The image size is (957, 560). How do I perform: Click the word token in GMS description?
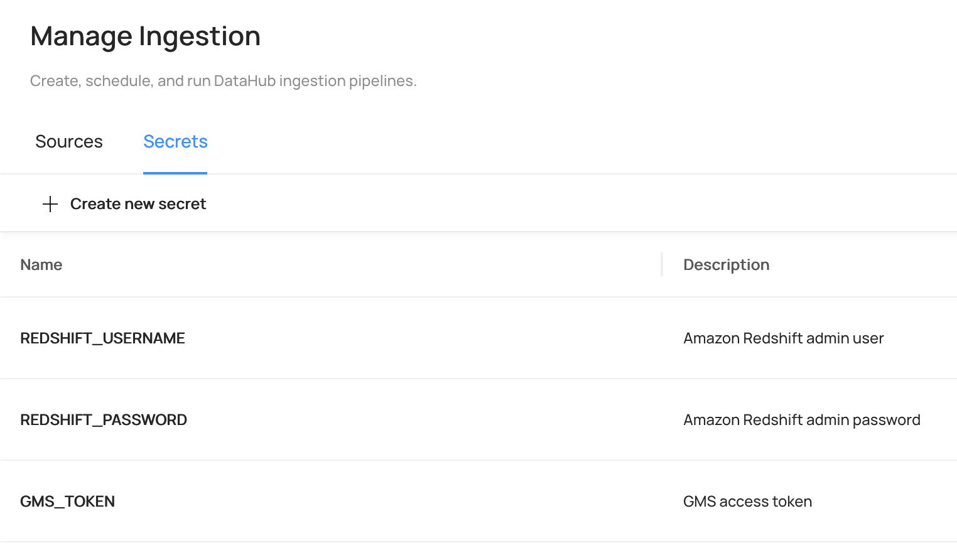click(792, 502)
